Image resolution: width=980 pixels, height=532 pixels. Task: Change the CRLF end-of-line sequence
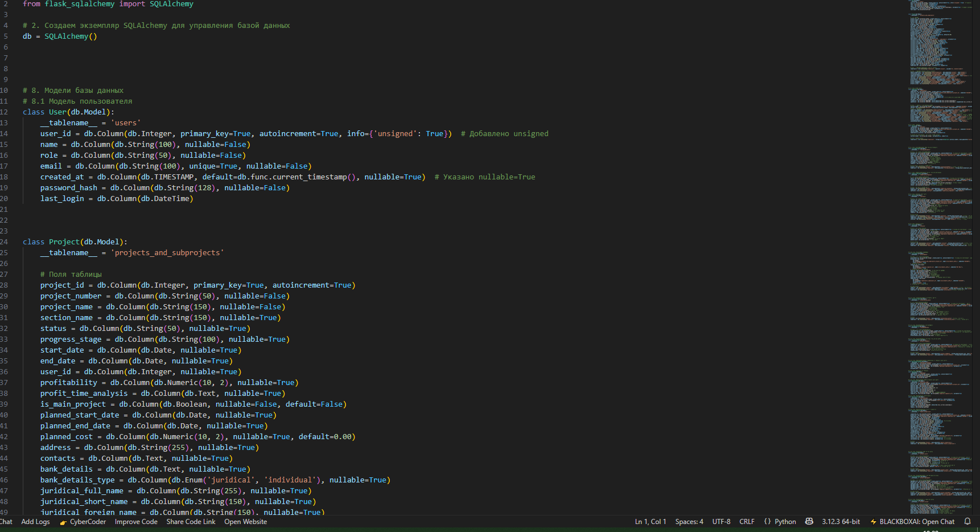pos(747,522)
